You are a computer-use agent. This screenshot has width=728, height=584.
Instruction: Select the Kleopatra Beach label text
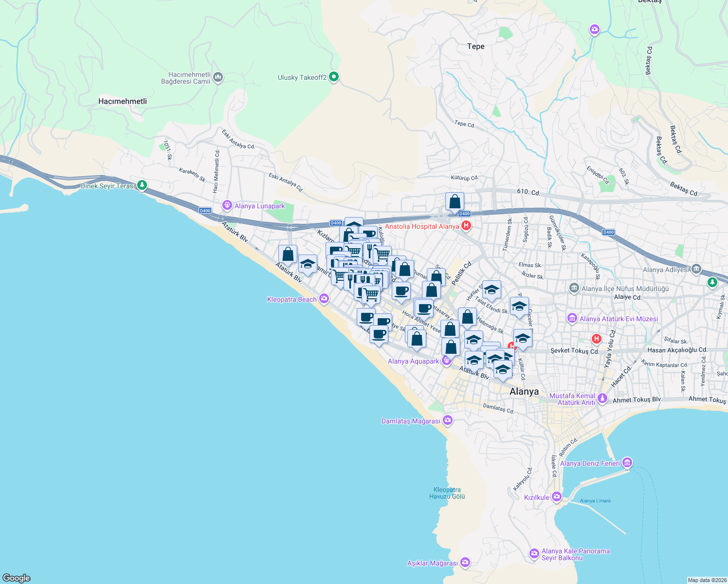(x=292, y=299)
